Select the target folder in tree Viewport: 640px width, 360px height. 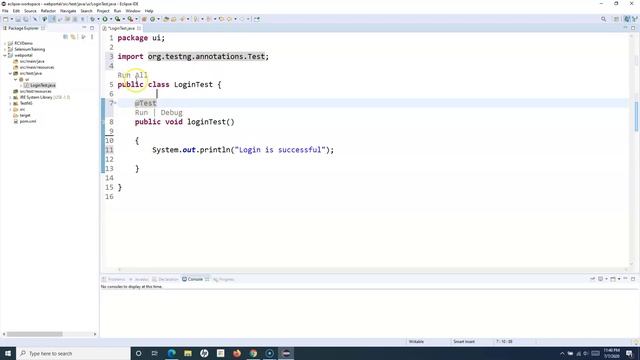coord(22,116)
